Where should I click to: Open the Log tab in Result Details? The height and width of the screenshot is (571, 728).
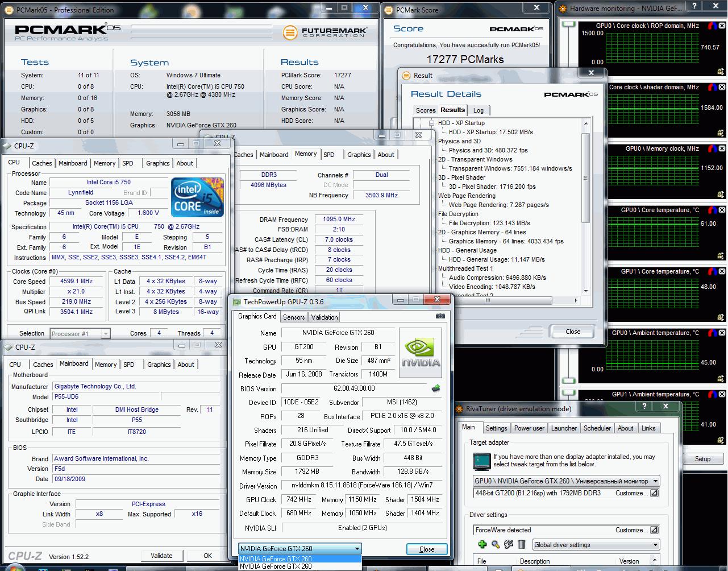[479, 110]
